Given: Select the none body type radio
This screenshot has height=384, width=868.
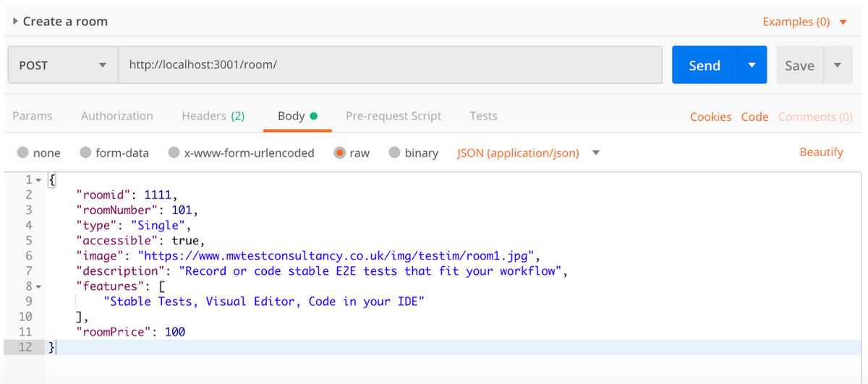Looking at the screenshot, I should click(x=23, y=153).
